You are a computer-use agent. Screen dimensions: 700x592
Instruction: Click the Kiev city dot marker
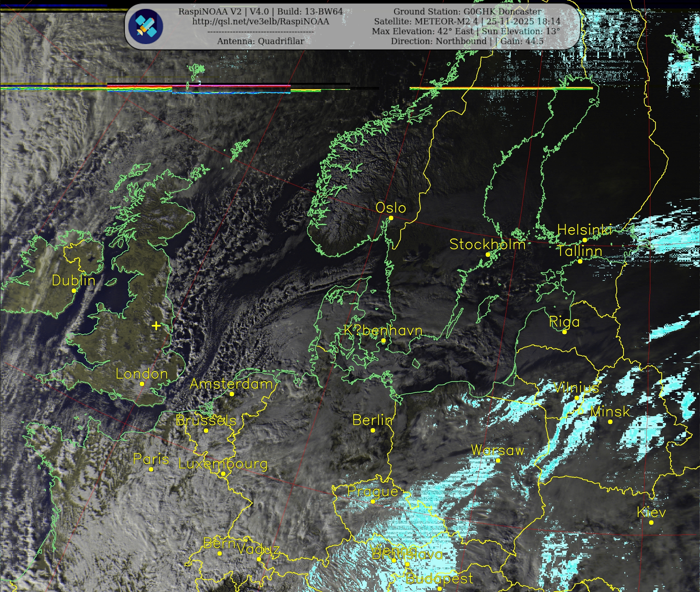[651, 522]
